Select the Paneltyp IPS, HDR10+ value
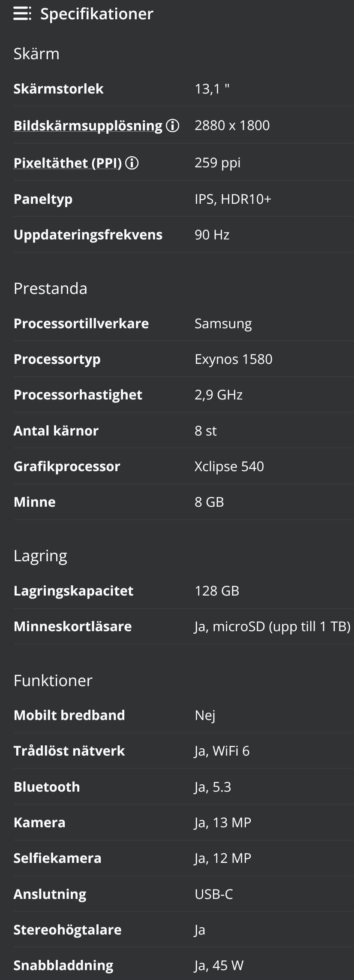The height and width of the screenshot is (980, 354). pos(233,199)
